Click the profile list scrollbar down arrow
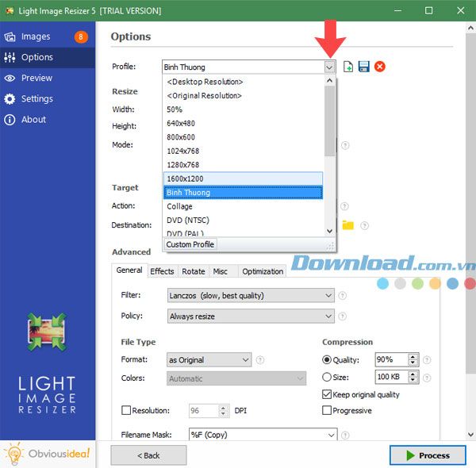Screen dimensions: 476x468 (330, 232)
